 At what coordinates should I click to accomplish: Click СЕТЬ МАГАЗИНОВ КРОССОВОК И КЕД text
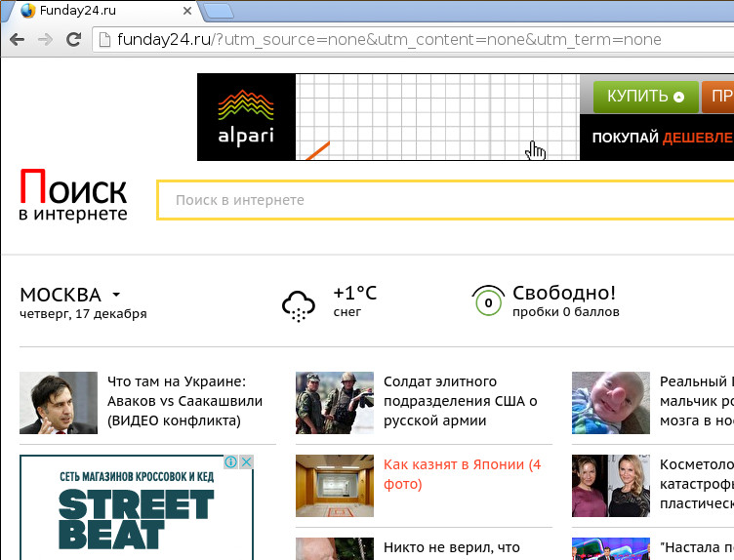(x=137, y=477)
